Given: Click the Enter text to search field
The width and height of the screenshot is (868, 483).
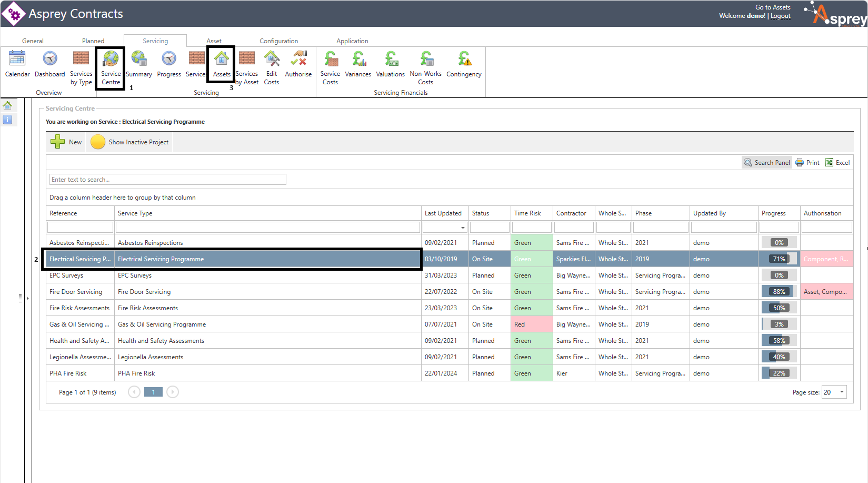Looking at the screenshot, I should point(167,180).
